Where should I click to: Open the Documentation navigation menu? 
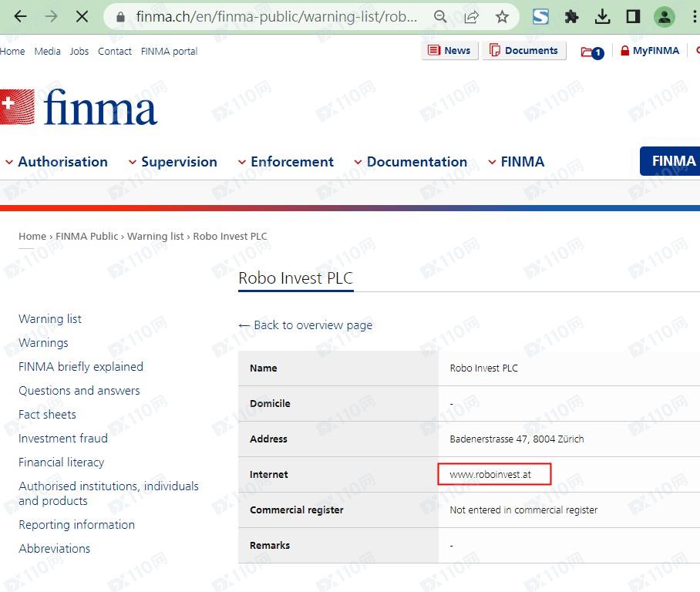click(x=410, y=162)
